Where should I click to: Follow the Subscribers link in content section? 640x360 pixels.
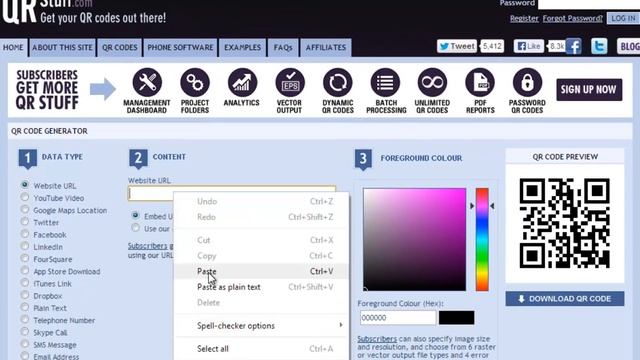[x=147, y=246]
